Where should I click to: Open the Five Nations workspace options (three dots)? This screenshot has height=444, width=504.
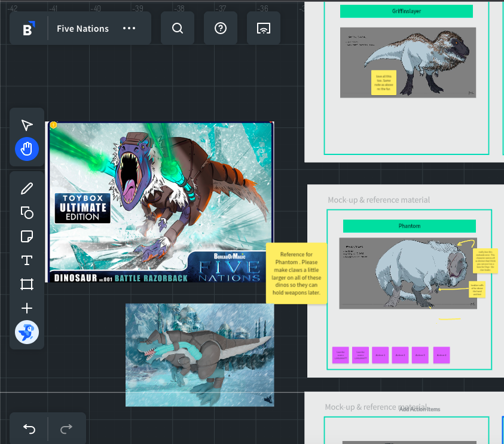click(x=129, y=28)
